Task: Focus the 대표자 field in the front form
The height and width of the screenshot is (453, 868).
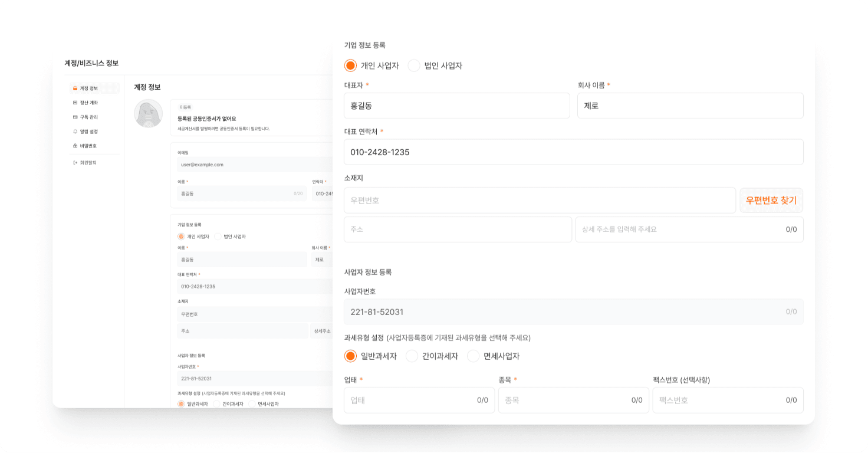Action: pos(457,106)
